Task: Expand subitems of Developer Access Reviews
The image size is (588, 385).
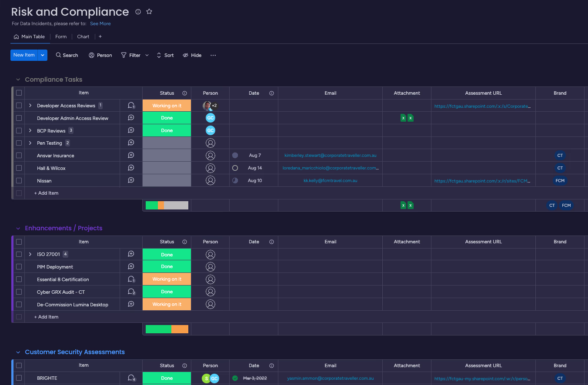Action: (30, 106)
